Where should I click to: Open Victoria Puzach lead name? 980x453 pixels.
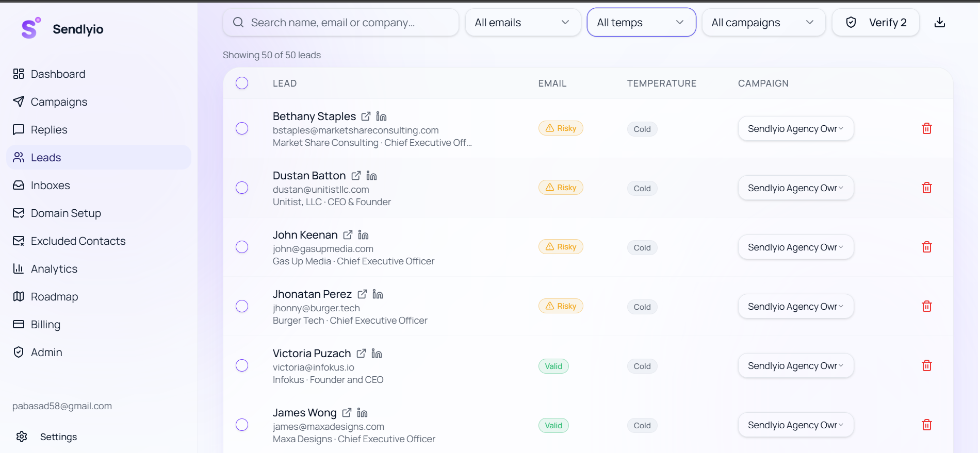[312, 354]
